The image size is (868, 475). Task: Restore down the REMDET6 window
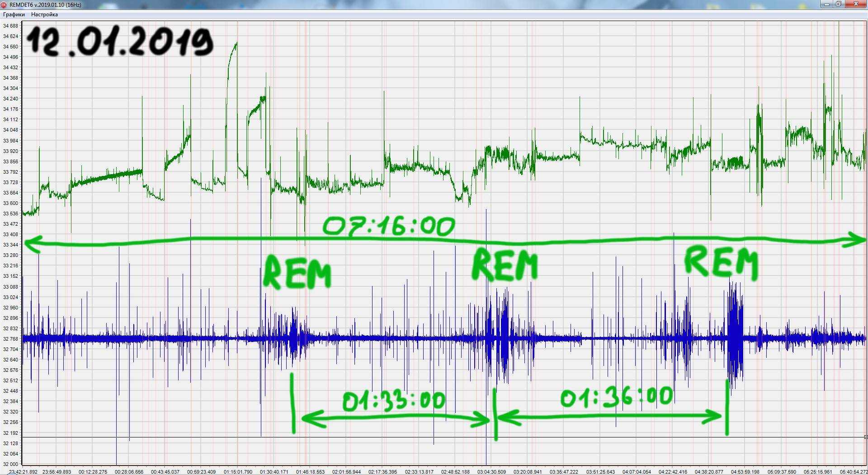click(839, 4)
